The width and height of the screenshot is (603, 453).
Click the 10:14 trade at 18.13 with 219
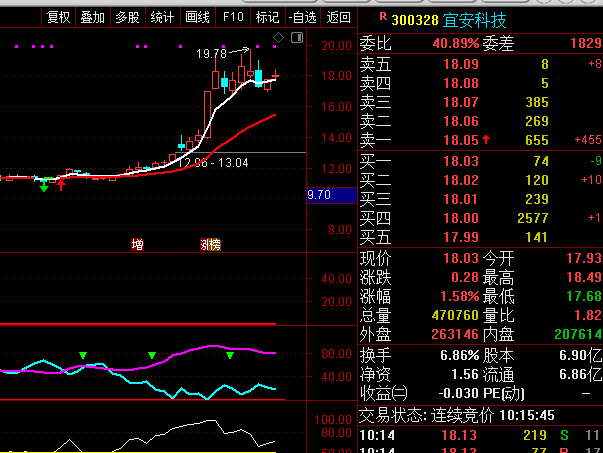coord(481,435)
